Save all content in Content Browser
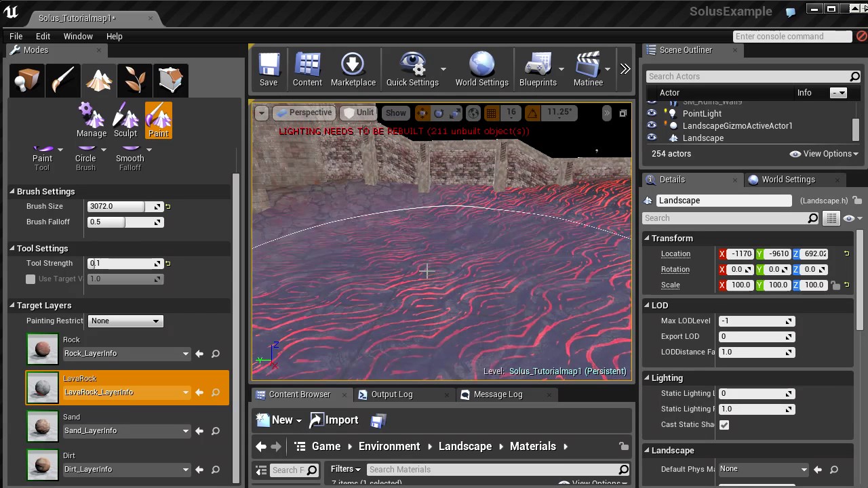This screenshot has height=488, width=868. pyautogui.click(x=378, y=421)
